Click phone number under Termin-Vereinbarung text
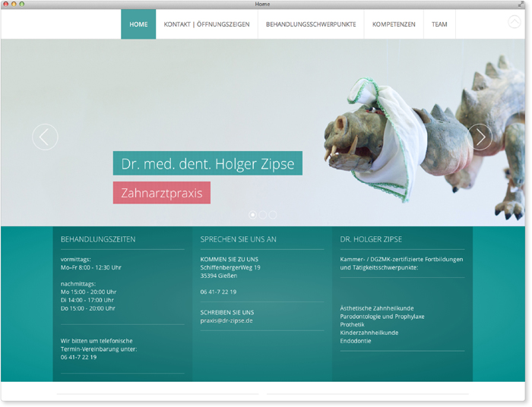 coord(78,357)
